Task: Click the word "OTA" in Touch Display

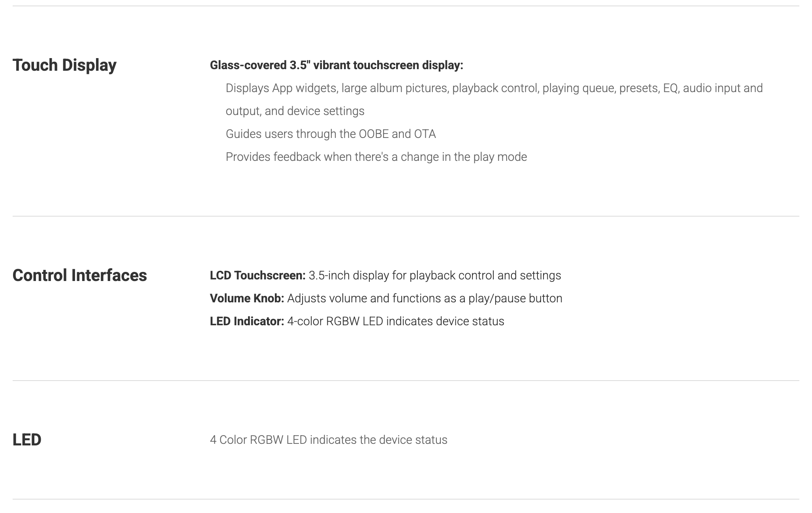Action: point(425,134)
